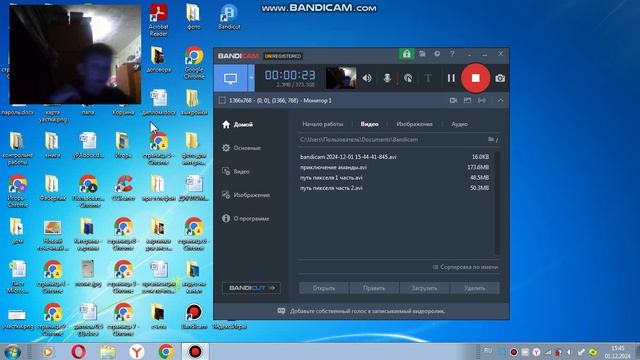Switch to the Изображения tab in Home

(x=414, y=124)
